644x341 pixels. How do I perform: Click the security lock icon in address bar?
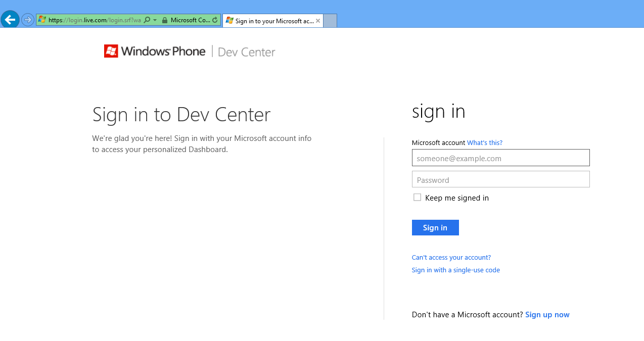[x=165, y=20]
